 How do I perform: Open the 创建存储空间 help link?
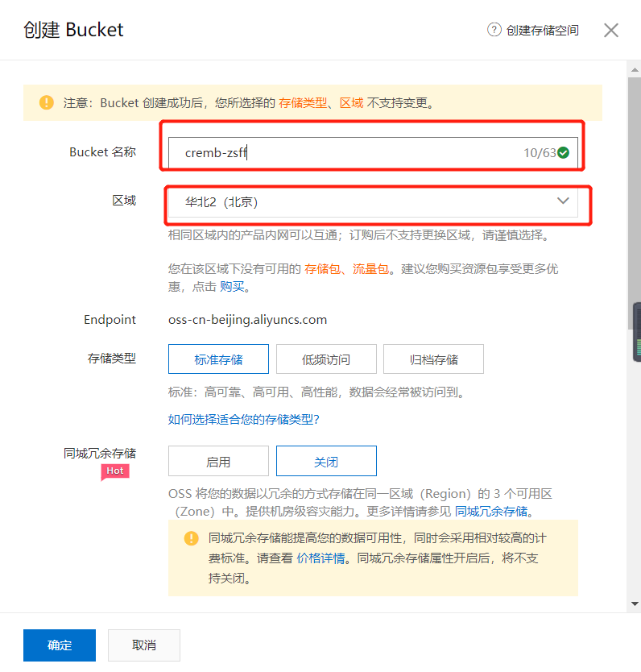542,31
